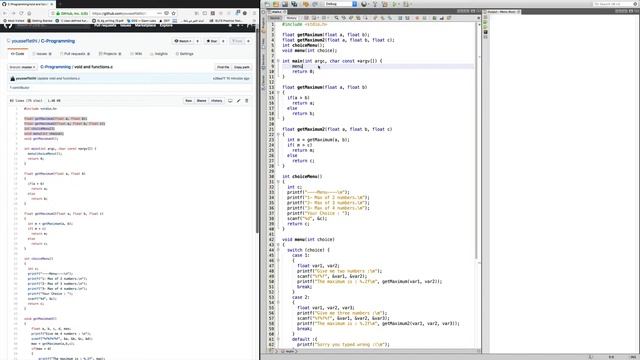Click Shift Line Left icon in editor toolbar
Viewport: 640px width, 360px height.
400,18
